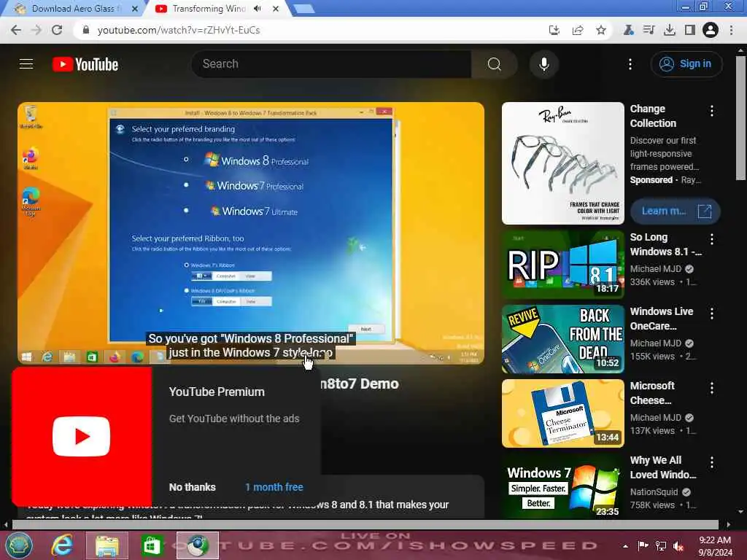Click the horizontal scrollbar thumb

coord(365,525)
